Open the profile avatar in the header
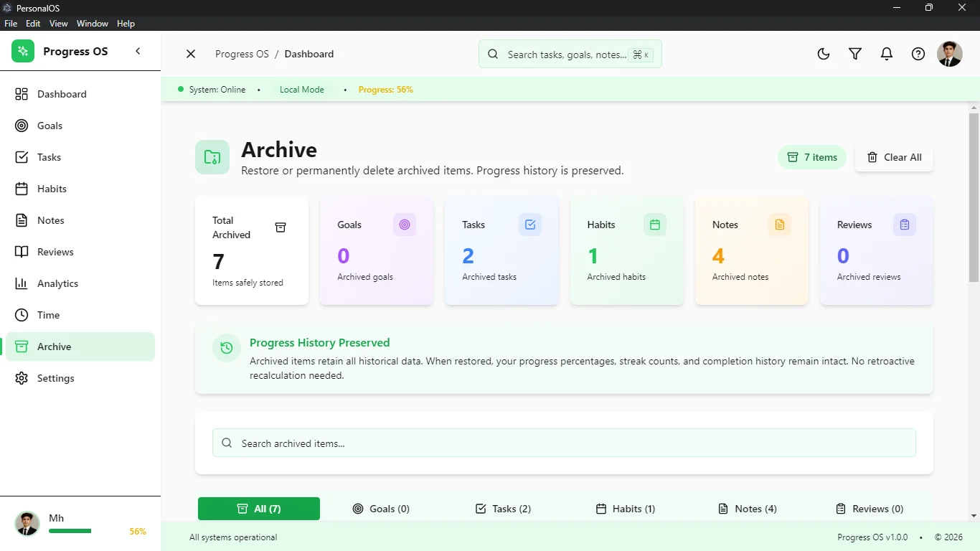The image size is (980, 551). 950,54
